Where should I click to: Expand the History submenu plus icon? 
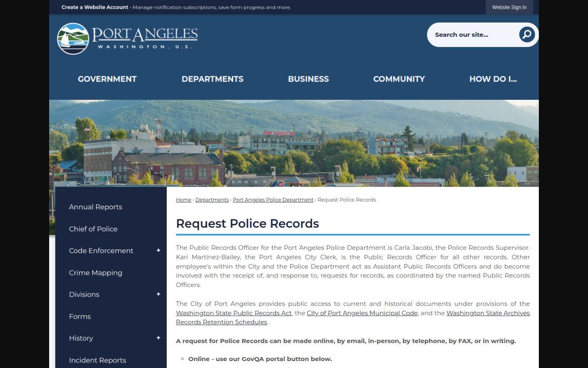(158, 338)
